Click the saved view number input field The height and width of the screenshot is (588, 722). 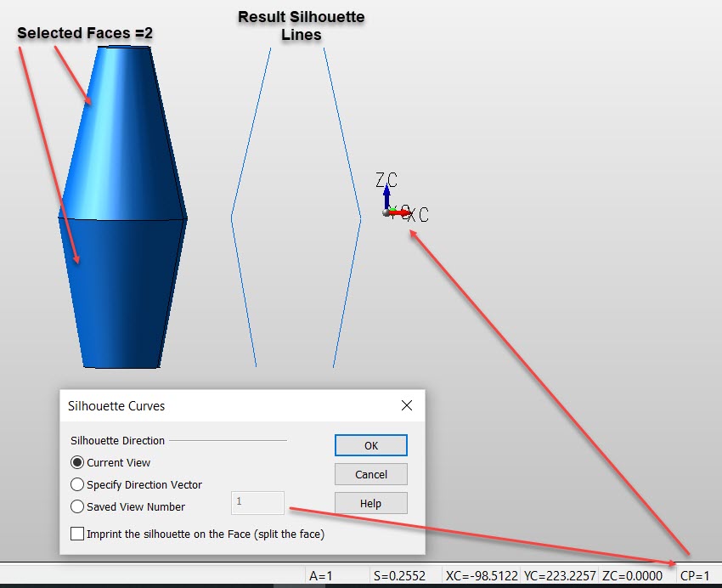pos(257,503)
